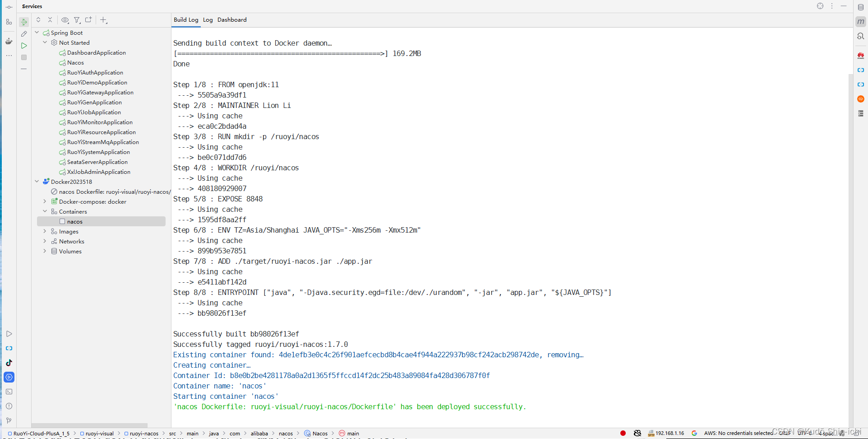The width and height of the screenshot is (868, 439).
Task: Open the Huawei Cloud plugin icon
Action: coord(861,56)
